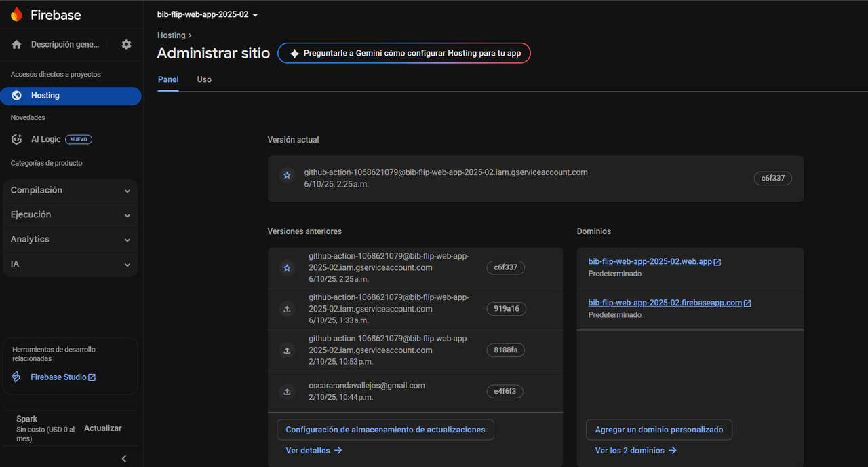The width and height of the screenshot is (868, 467).
Task: Expand the IA category
Action: [x=71, y=263]
